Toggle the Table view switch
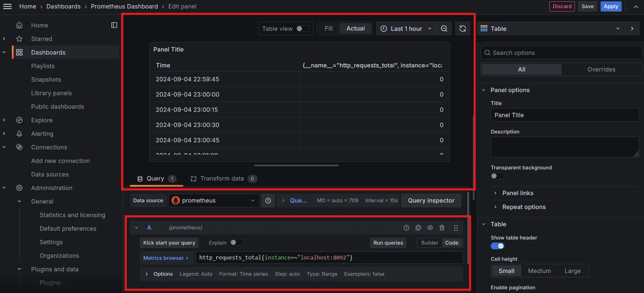Viewport: 644px width, 293px height. (x=303, y=29)
